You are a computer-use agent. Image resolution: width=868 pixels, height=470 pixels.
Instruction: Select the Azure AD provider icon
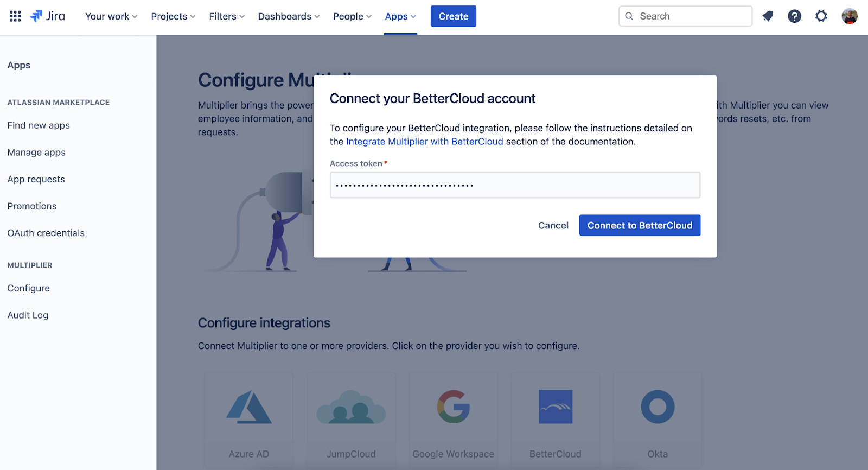(249, 407)
